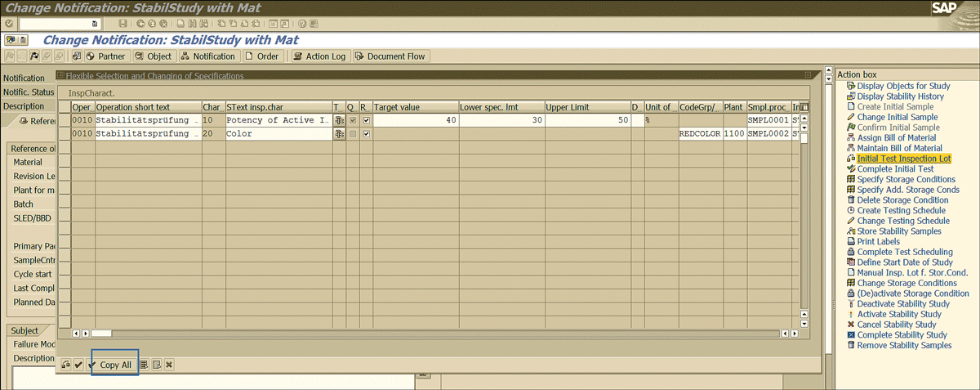Toggle the R checkbox in Potency of Active row
The height and width of the screenshot is (390, 980).
(366, 120)
